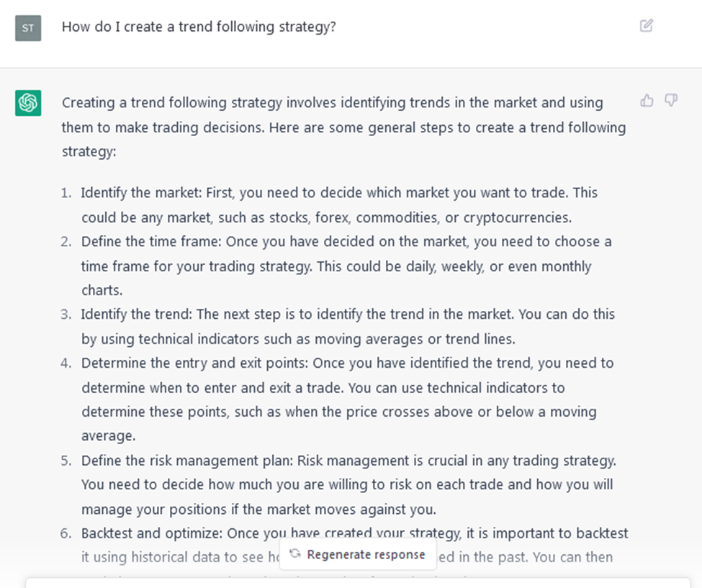The height and width of the screenshot is (588, 702).
Task: Click the question about trend following strategy
Action: click(199, 27)
